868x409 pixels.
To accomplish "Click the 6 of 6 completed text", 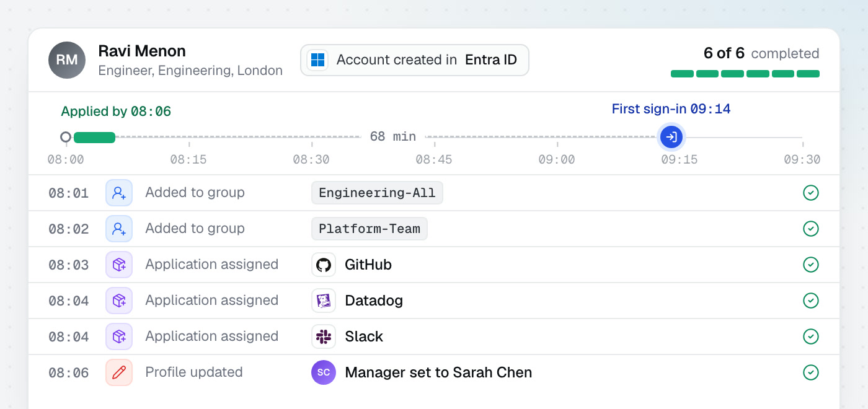I will point(761,53).
